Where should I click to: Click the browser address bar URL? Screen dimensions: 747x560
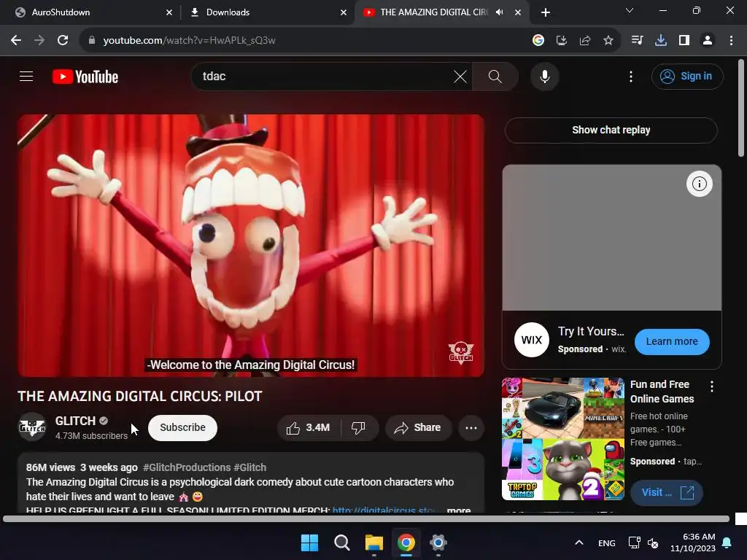[x=189, y=41]
